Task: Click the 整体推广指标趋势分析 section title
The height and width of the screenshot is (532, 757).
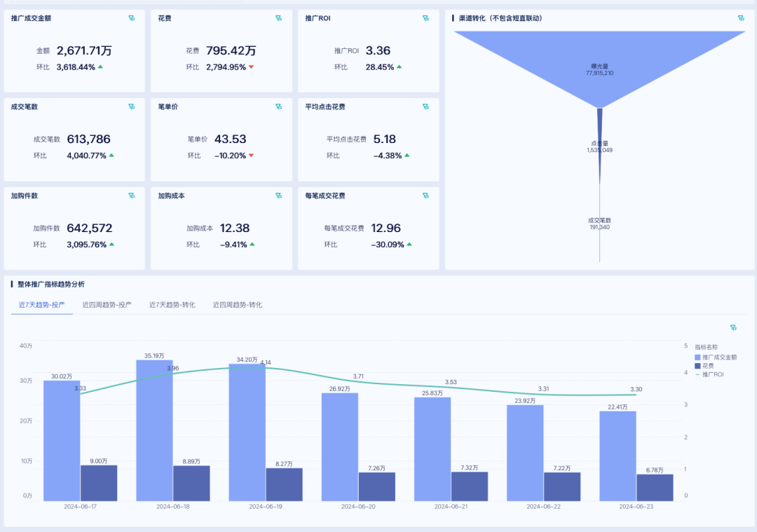Action: (51, 285)
